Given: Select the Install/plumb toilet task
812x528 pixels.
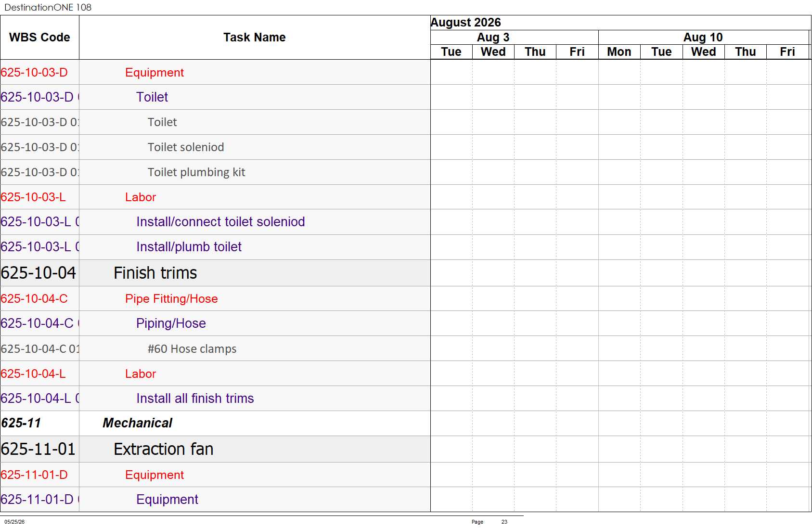Looking at the screenshot, I should point(189,247).
